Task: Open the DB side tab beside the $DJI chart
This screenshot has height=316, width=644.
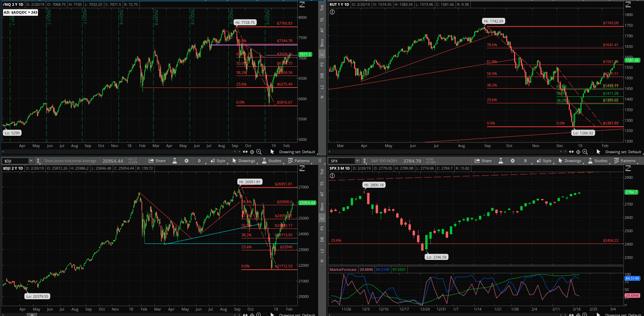Action: point(322,239)
